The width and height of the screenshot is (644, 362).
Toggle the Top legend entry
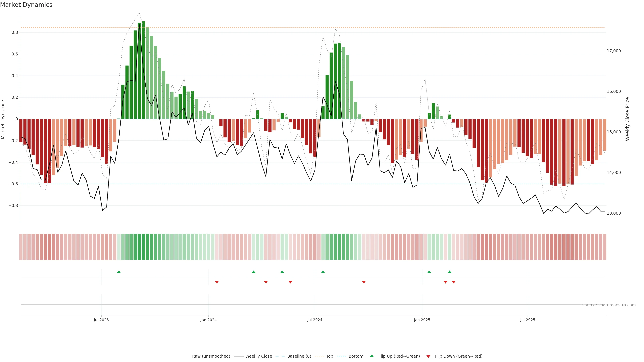[x=330, y=356]
